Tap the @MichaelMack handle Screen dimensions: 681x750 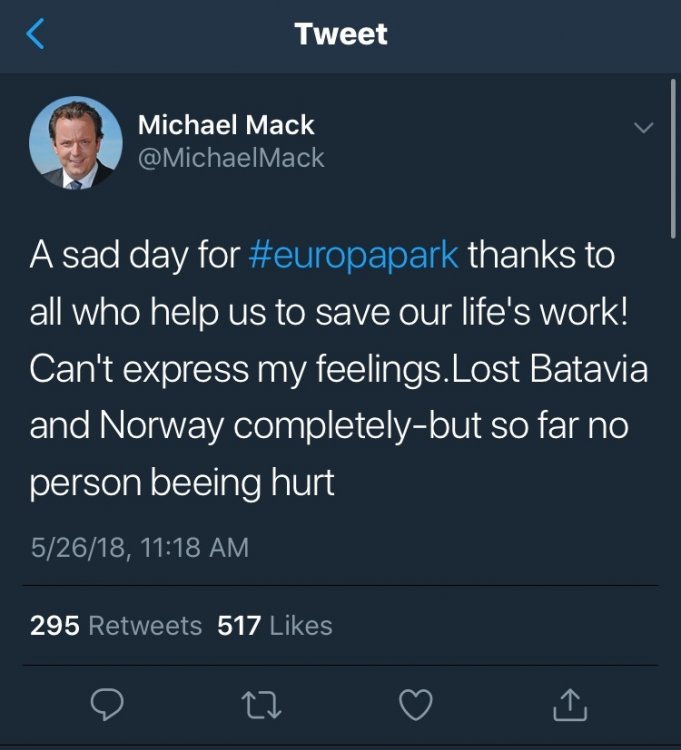231,159
